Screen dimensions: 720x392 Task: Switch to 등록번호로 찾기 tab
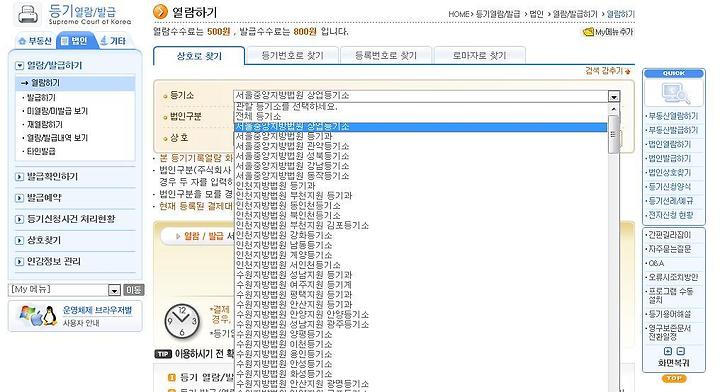pyautogui.click(x=386, y=56)
